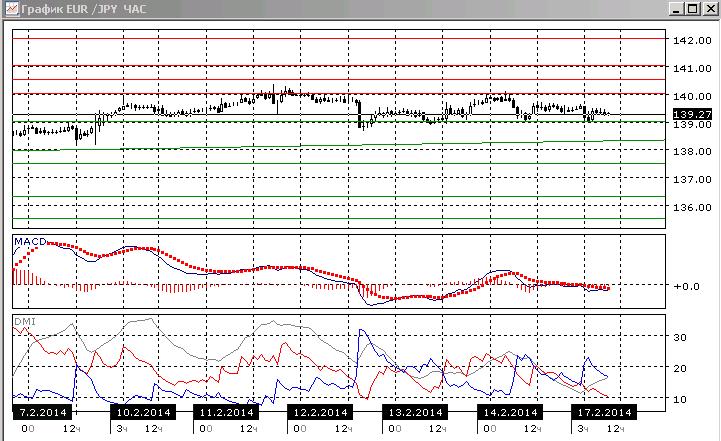The height and width of the screenshot is (441, 721).
Task: Close the EUR/JPY chart window
Action: click(710, 9)
